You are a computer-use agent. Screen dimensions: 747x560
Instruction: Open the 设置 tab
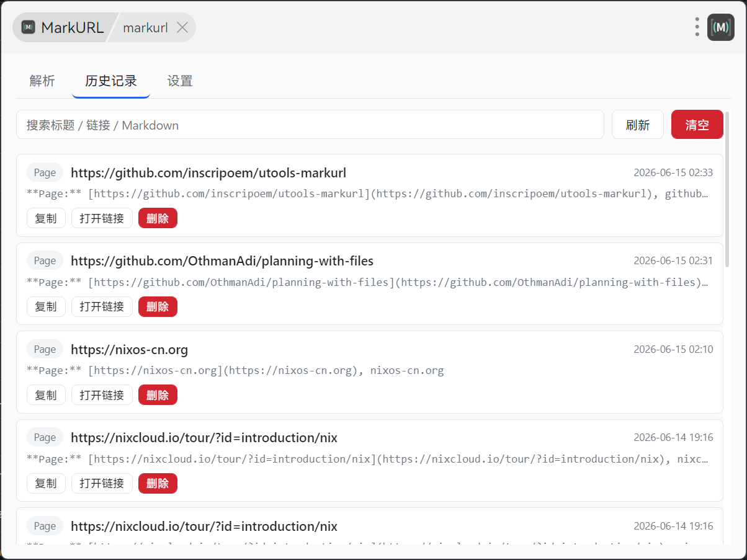[180, 81]
